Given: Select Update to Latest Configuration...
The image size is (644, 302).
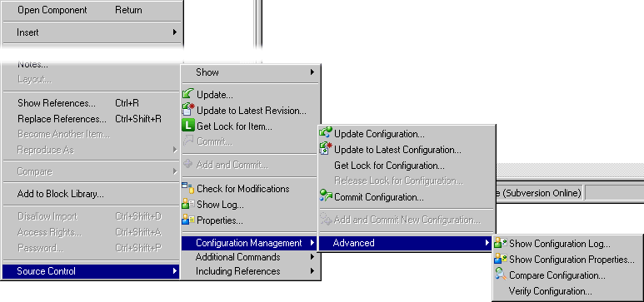Looking at the screenshot, I should pos(407,150).
